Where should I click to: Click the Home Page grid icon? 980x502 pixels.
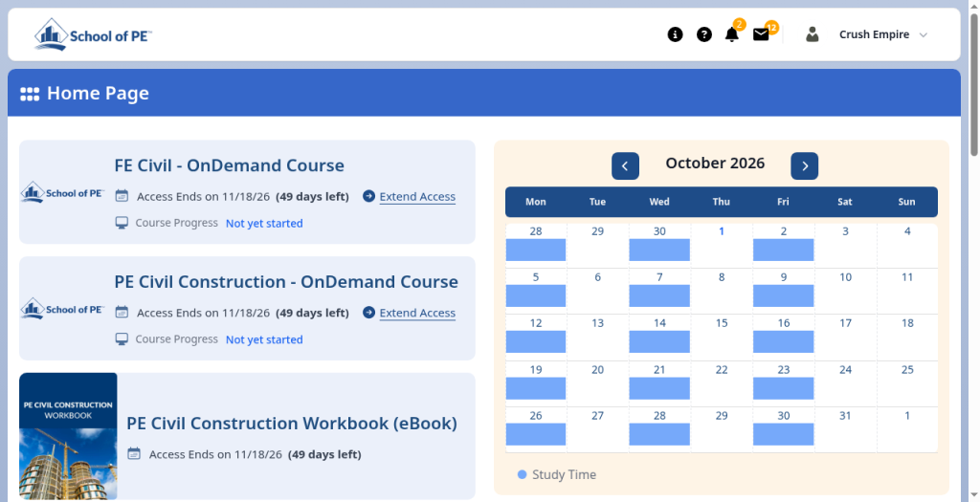pos(30,94)
